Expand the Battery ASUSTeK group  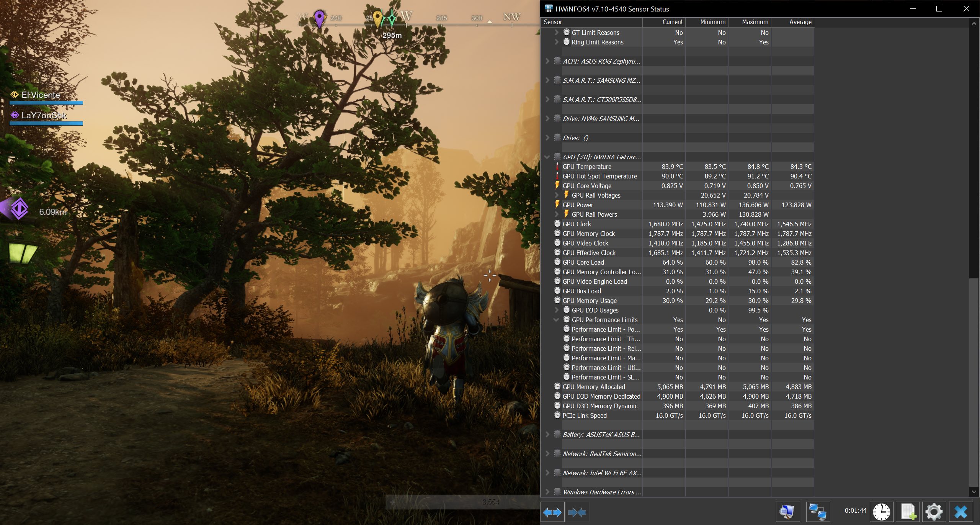pyautogui.click(x=547, y=435)
